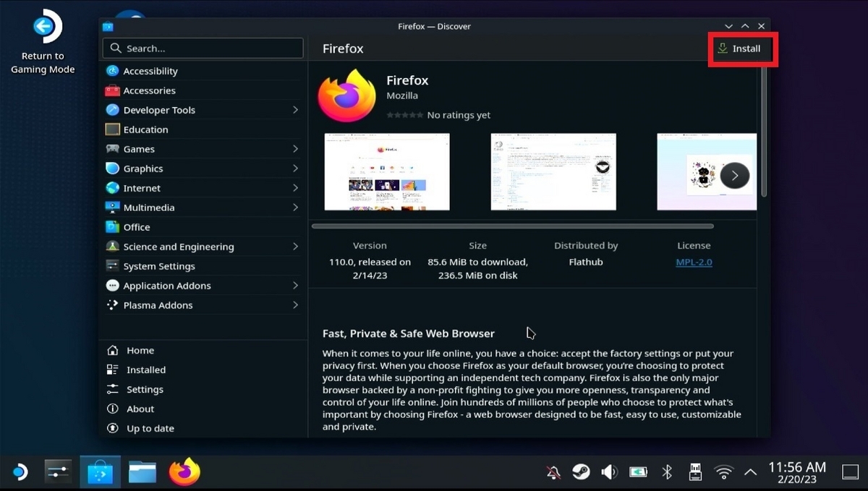Screen dimensions: 868x491
Task: Select the Accessories category icon
Action: click(x=112, y=90)
